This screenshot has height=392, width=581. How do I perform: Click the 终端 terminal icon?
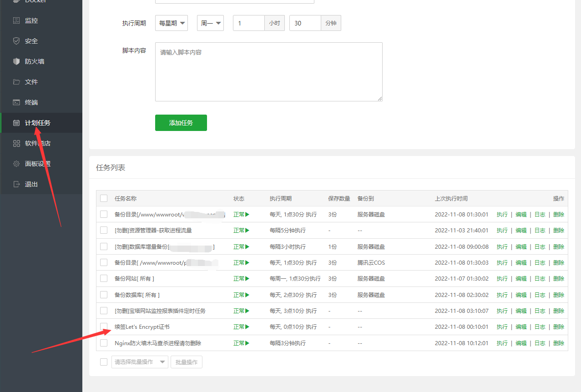point(16,102)
